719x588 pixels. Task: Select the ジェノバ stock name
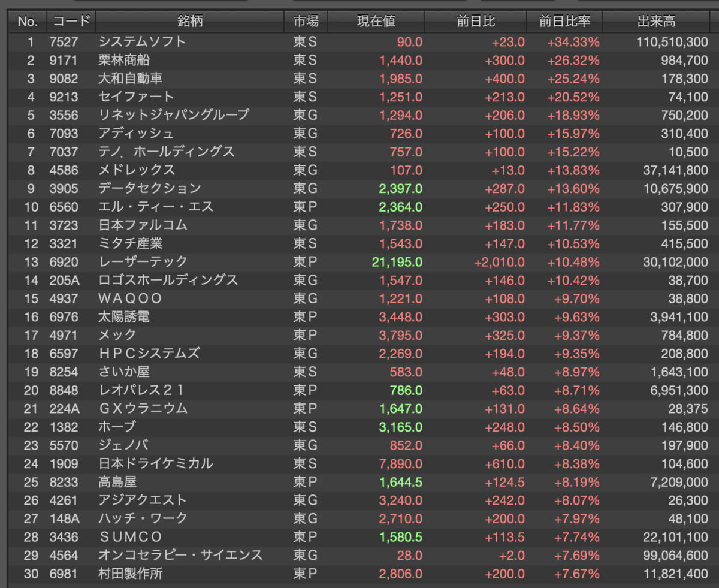point(123,445)
